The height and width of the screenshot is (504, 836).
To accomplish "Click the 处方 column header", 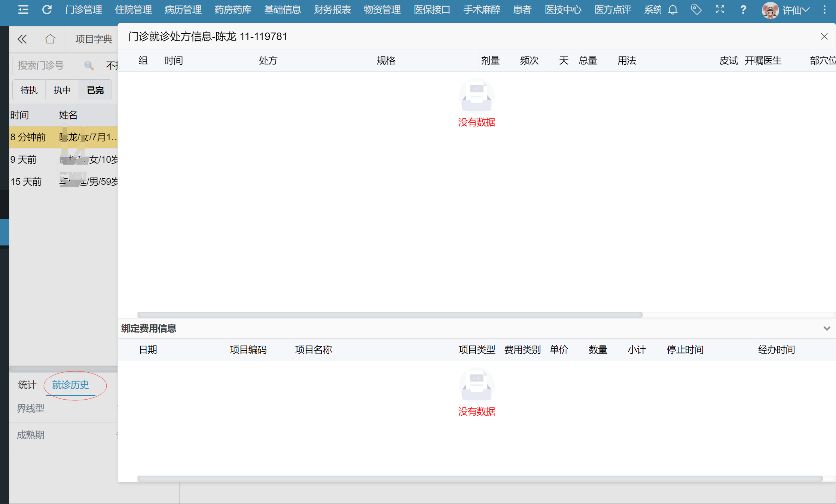I will pyautogui.click(x=268, y=60).
